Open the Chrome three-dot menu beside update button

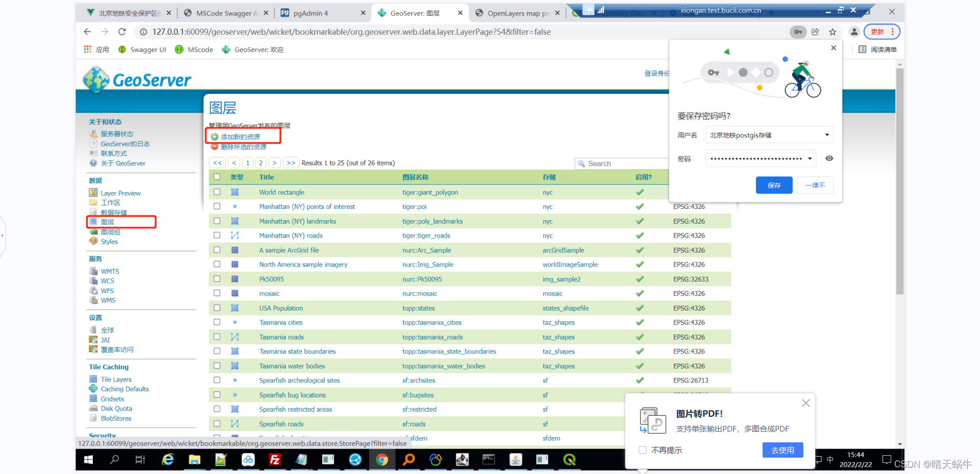tap(892, 32)
